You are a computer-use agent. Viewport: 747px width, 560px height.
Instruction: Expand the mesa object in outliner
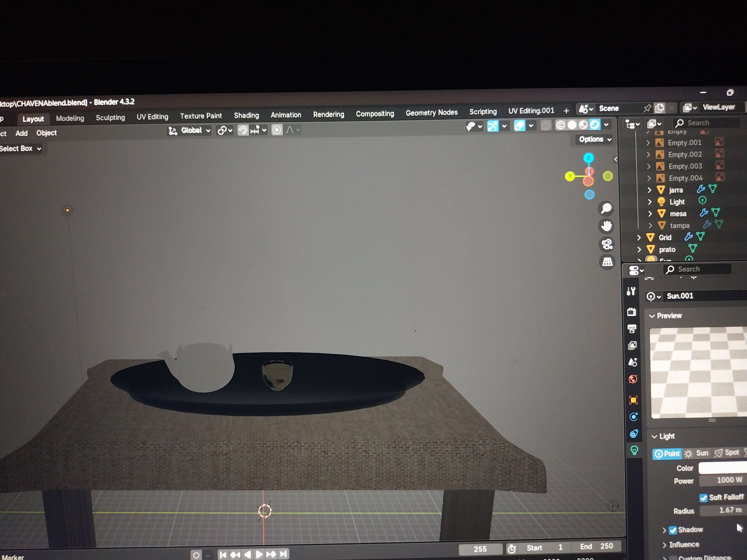point(650,214)
